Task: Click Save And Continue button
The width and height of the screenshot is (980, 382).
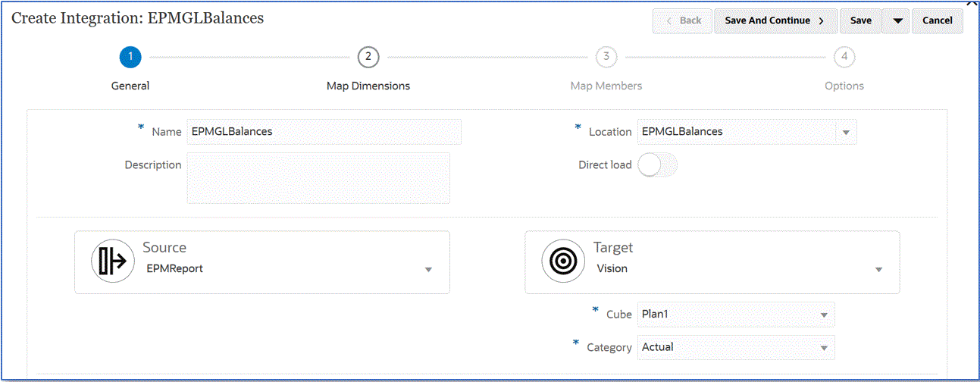Action: coord(775,21)
